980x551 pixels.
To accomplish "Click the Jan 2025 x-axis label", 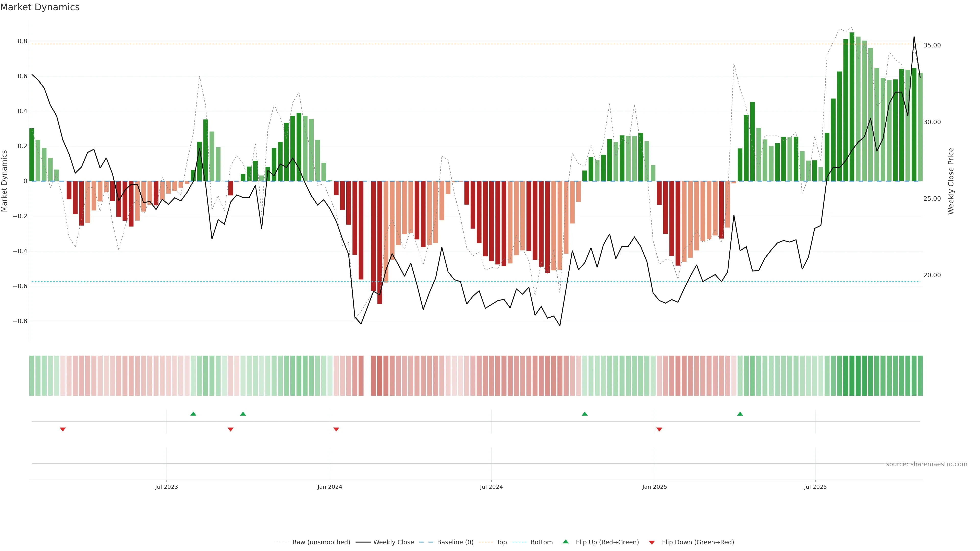I will point(654,487).
